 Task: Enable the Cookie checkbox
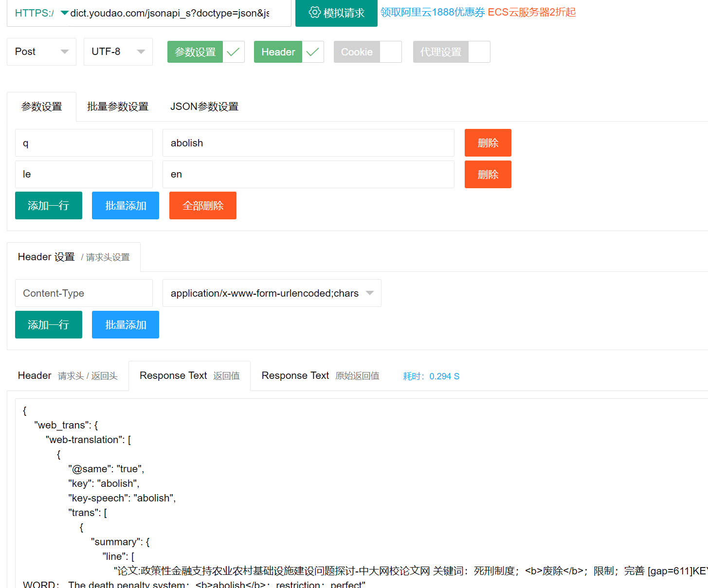point(391,52)
